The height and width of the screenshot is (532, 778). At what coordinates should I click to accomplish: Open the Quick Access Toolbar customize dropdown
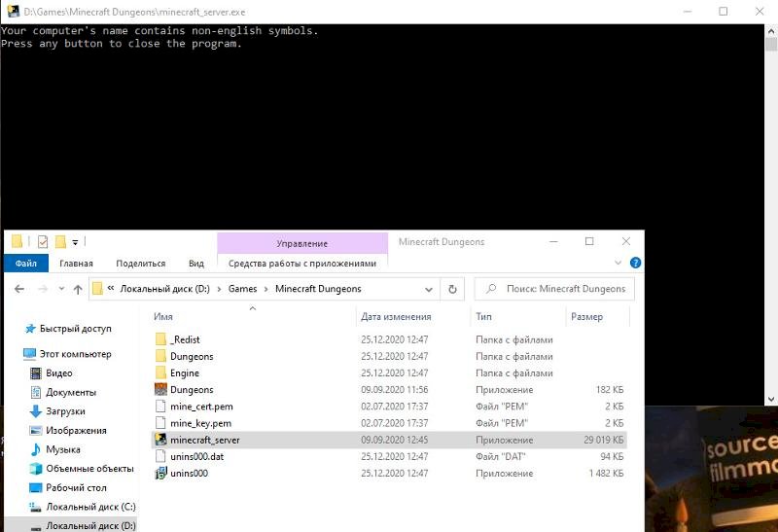click(x=75, y=242)
